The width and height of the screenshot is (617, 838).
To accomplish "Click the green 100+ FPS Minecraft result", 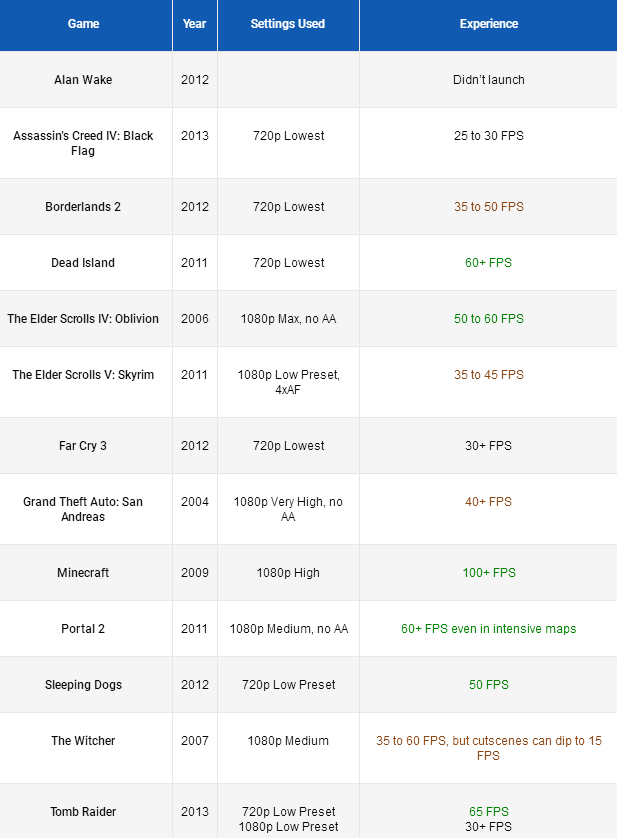I will [x=488, y=573].
